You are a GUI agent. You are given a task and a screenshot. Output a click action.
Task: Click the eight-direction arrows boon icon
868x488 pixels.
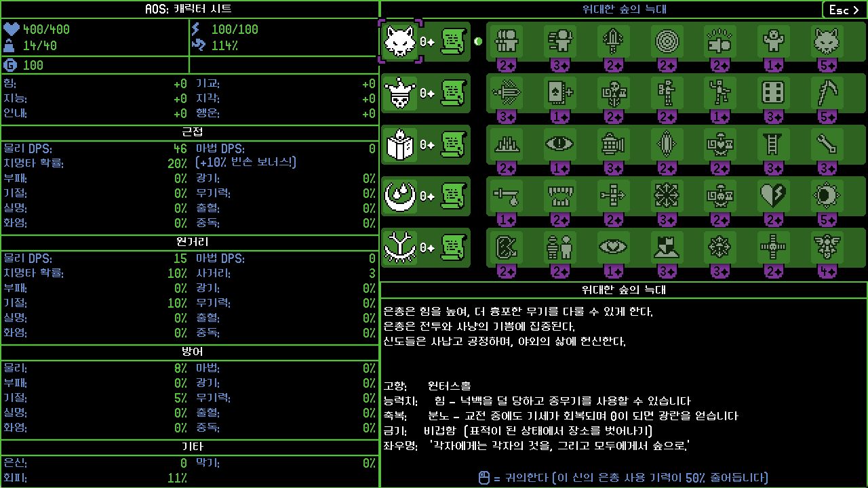pyautogui.click(x=668, y=196)
